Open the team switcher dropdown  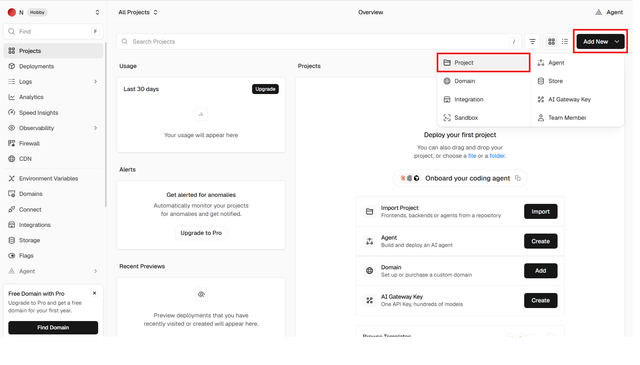97,12
